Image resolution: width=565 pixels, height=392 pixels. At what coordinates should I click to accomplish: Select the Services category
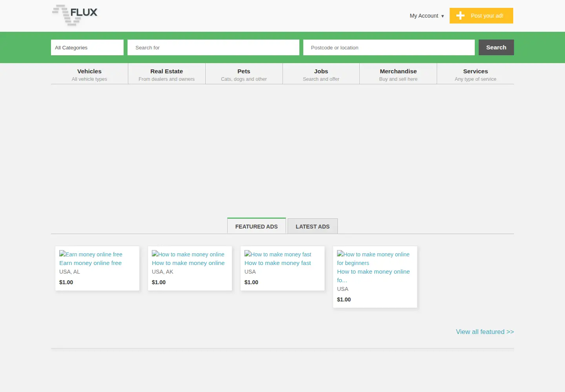tap(476, 74)
